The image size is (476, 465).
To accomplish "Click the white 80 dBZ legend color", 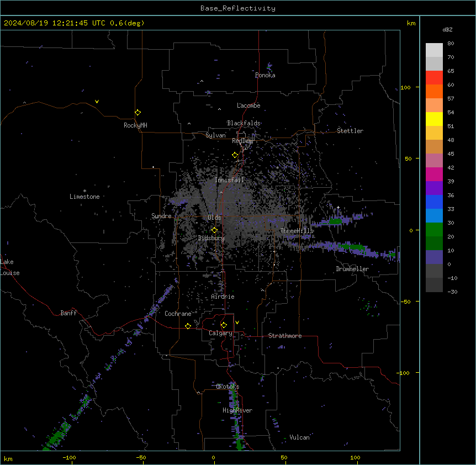I will 434,50.
